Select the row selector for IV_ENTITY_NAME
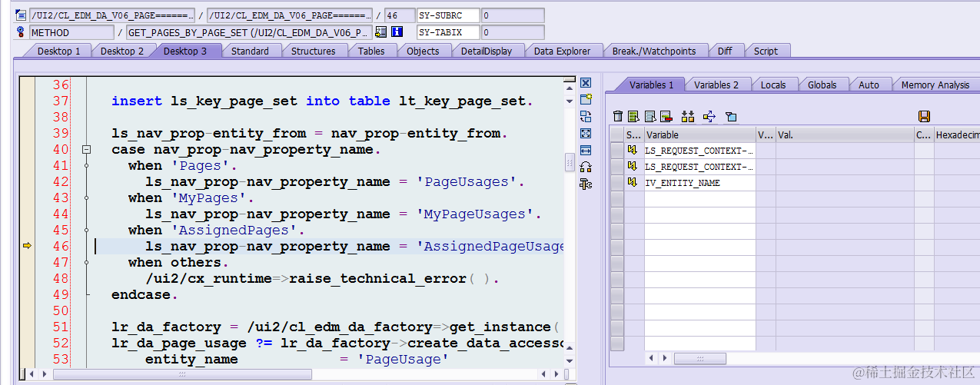The width and height of the screenshot is (980, 385). point(616,183)
